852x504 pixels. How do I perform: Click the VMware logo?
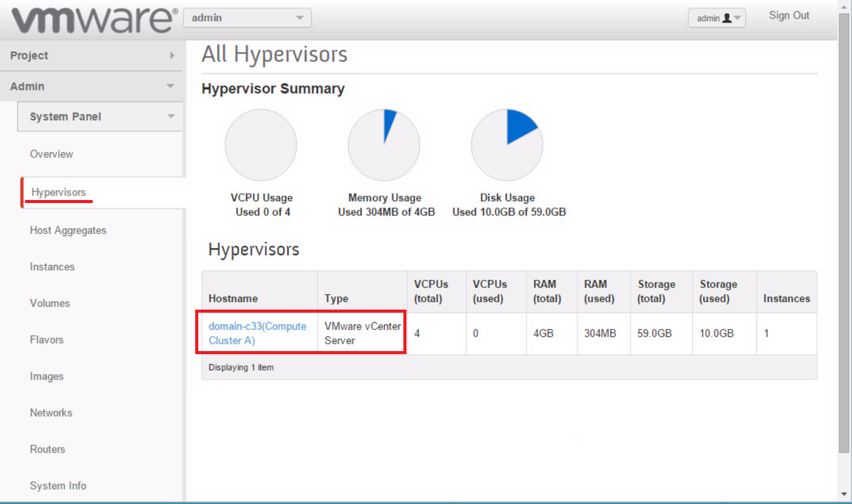[94, 19]
